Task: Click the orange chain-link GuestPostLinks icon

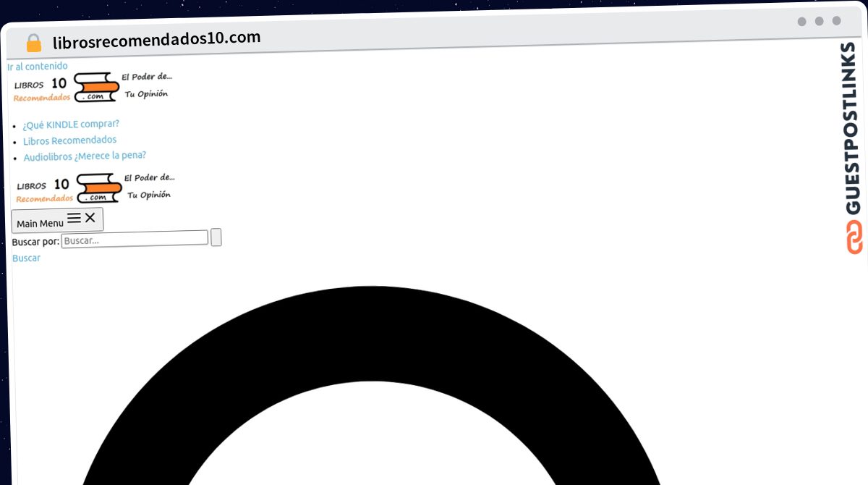Action: coord(855,238)
